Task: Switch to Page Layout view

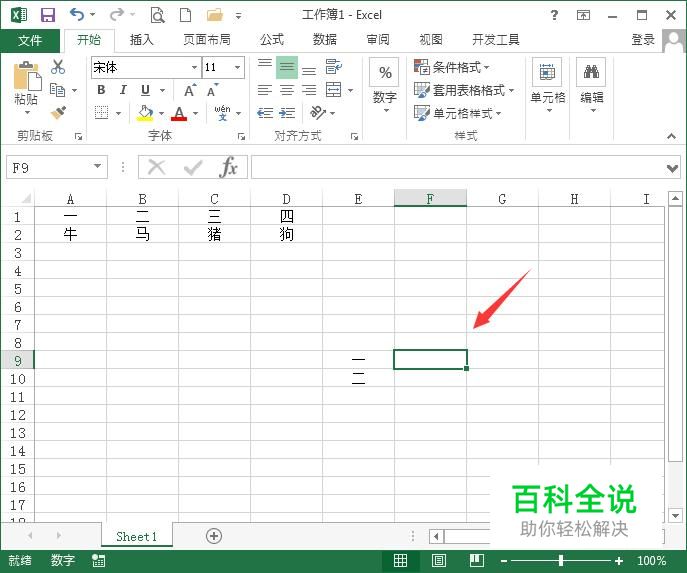Action: (439, 560)
